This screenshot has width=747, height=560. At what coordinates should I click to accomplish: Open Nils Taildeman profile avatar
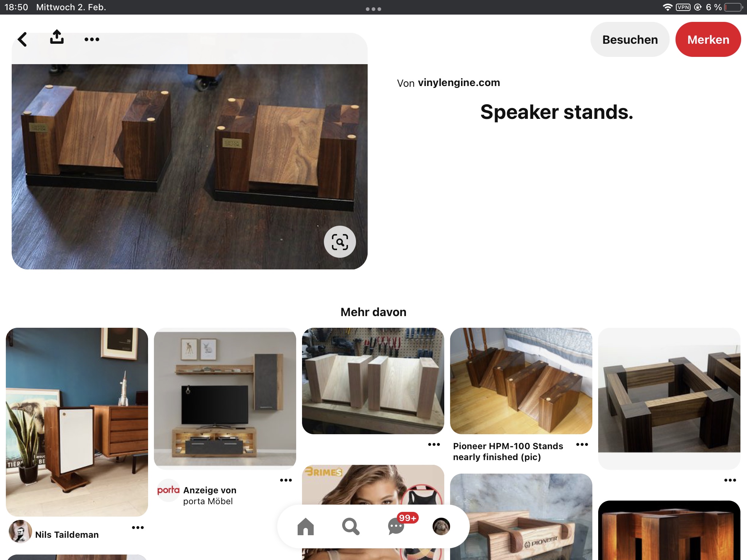(x=20, y=532)
